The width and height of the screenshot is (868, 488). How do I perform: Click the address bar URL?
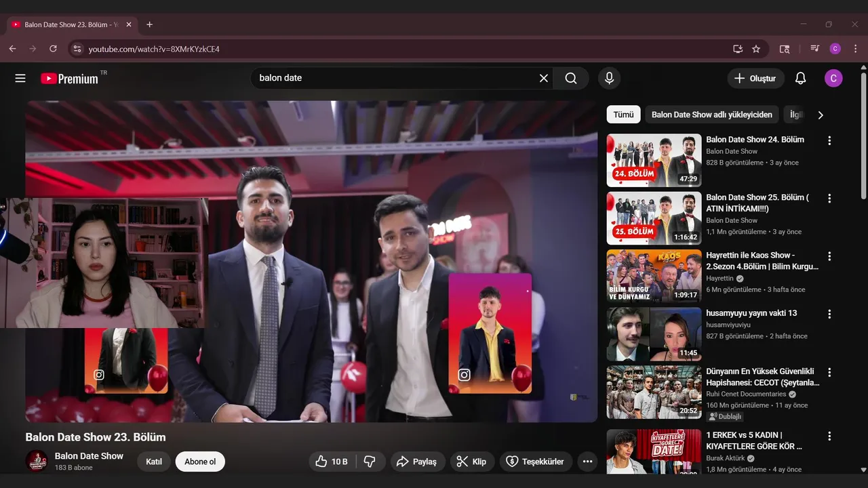point(154,49)
